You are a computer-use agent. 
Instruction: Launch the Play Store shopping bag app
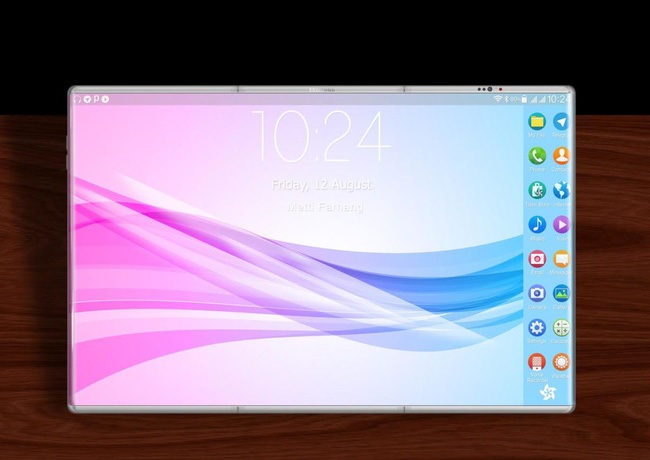(x=537, y=189)
